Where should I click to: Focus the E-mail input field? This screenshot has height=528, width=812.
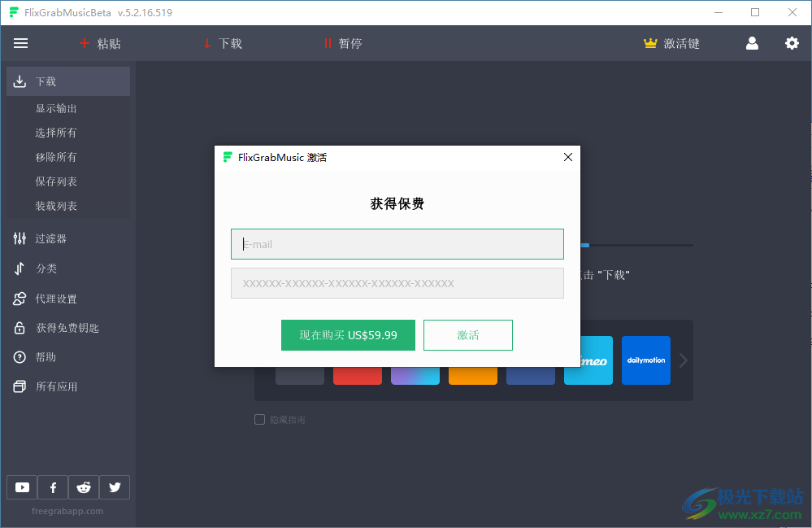(397, 244)
